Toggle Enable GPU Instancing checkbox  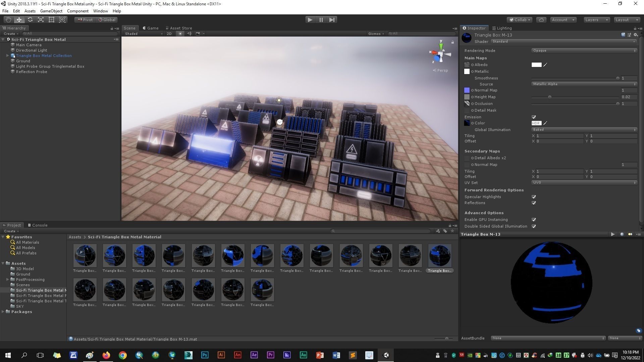coord(534,220)
